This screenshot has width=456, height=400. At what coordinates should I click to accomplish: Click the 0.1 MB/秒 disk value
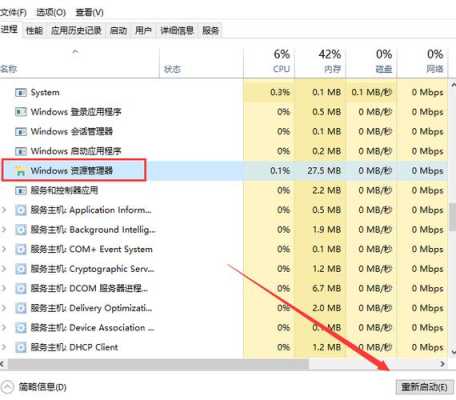(x=372, y=92)
